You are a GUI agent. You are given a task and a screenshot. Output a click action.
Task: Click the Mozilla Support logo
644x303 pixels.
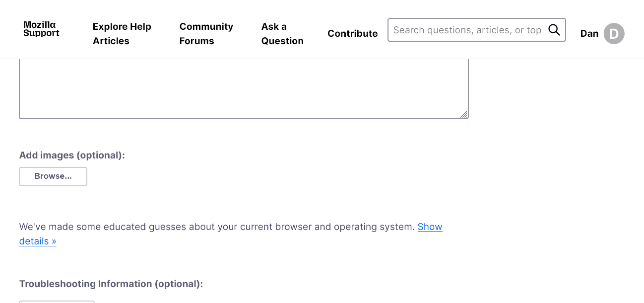click(x=41, y=29)
